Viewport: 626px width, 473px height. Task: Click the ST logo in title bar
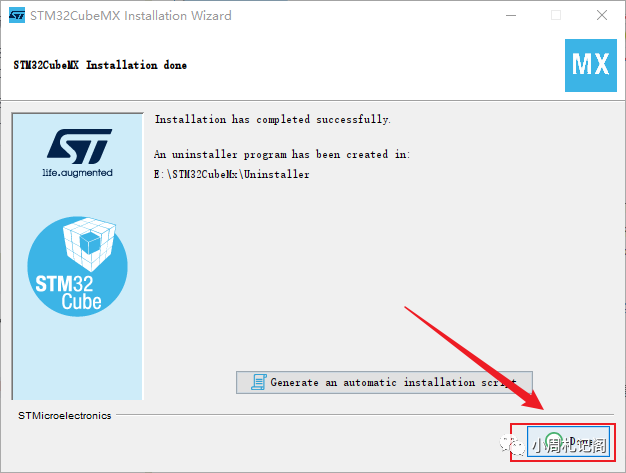click(17, 16)
